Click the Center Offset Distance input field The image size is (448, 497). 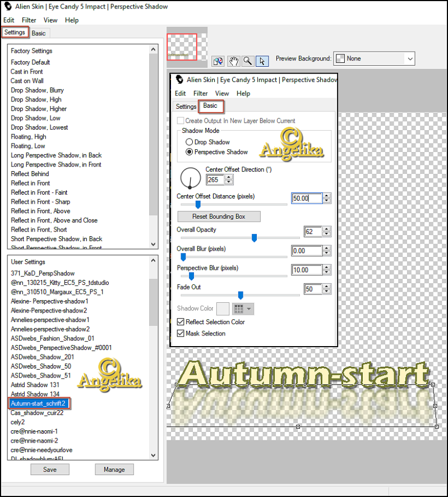tap(307, 198)
